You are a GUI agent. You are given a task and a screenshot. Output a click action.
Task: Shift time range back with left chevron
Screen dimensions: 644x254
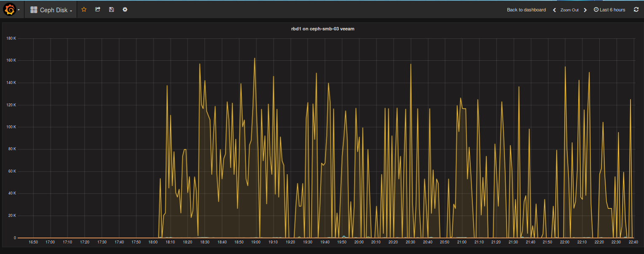pos(554,10)
